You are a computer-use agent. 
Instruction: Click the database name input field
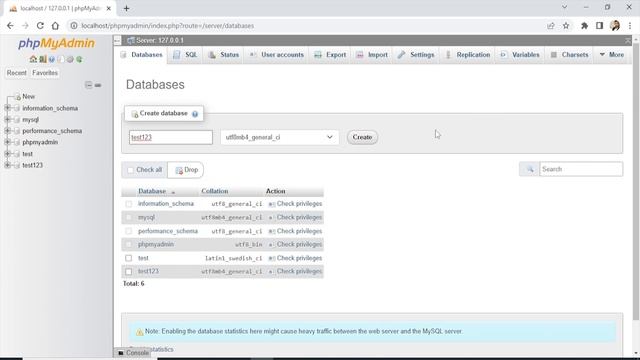coord(171,137)
